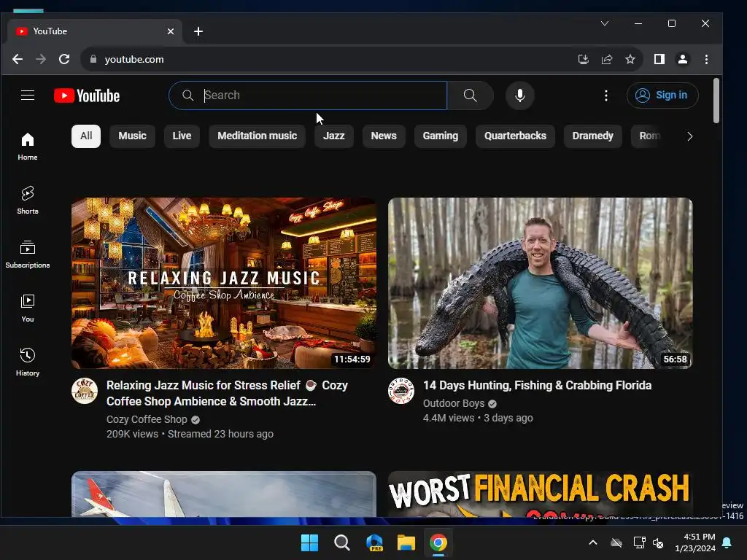Go forward in the browser
Screen dimensions: 747x560
(41, 59)
